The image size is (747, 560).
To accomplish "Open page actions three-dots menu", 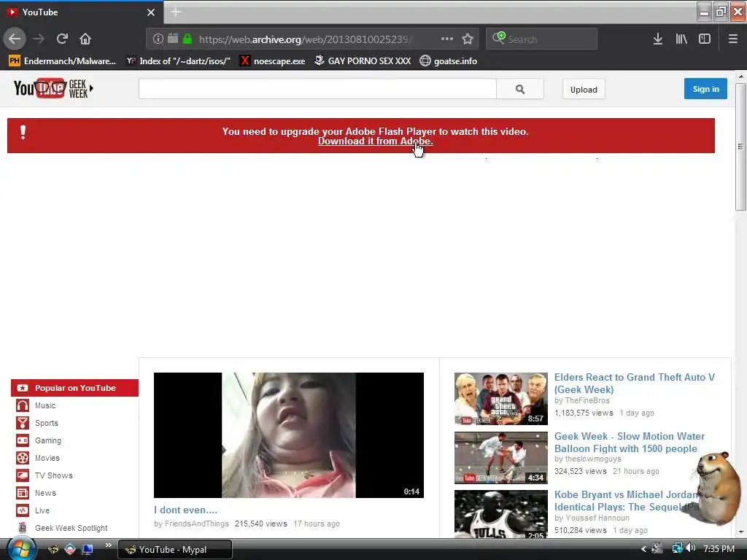I will (x=447, y=39).
